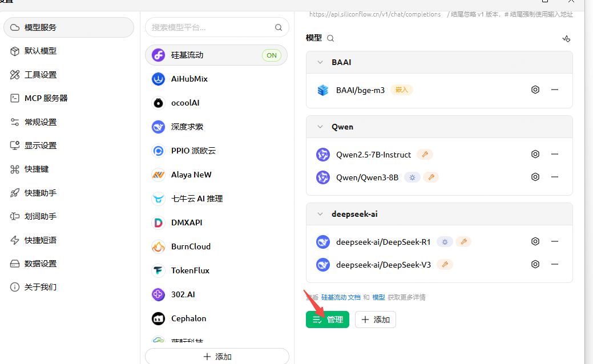The width and height of the screenshot is (593, 364).
Task: Click the tool-use tag on Qwen/Qwen3-8B
Action: 431,177
